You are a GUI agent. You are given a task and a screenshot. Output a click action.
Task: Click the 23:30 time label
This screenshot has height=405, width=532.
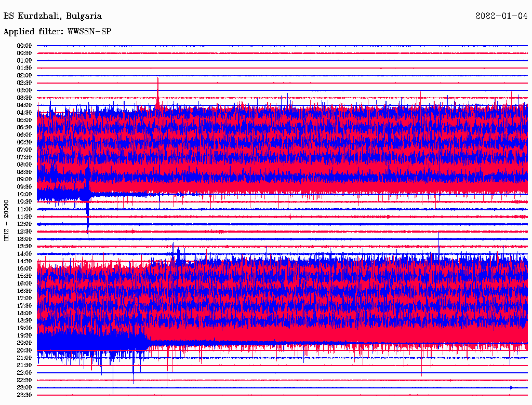tap(24, 395)
